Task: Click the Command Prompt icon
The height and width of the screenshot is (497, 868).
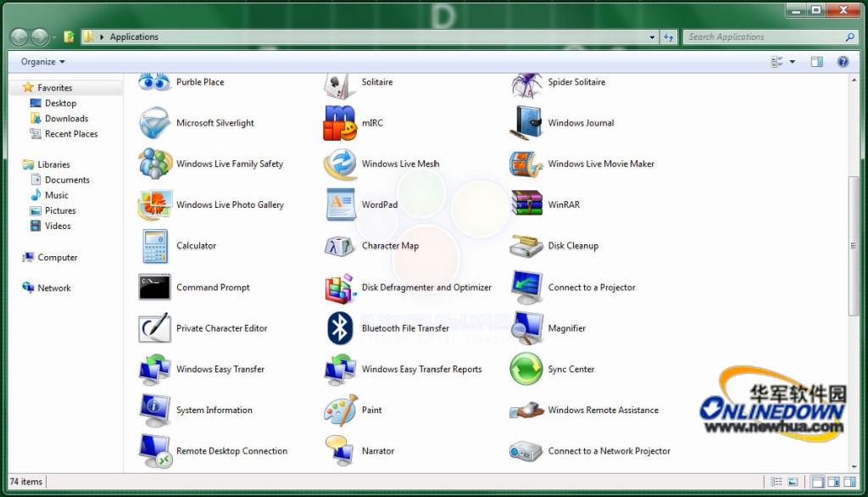Action: (155, 288)
